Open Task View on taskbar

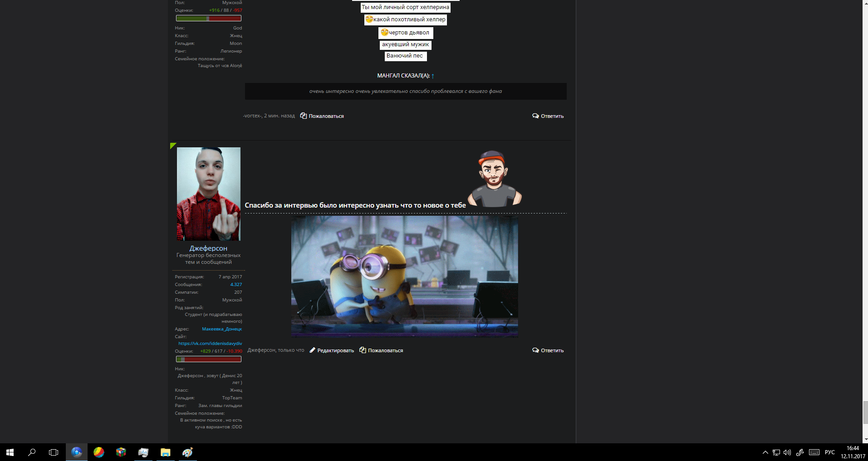click(x=54, y=452)
